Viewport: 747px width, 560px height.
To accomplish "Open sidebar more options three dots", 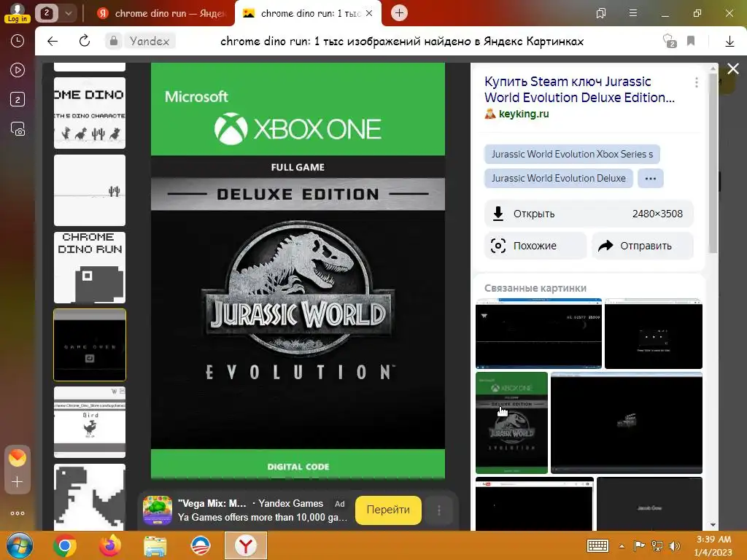I will tap(18, 513).
